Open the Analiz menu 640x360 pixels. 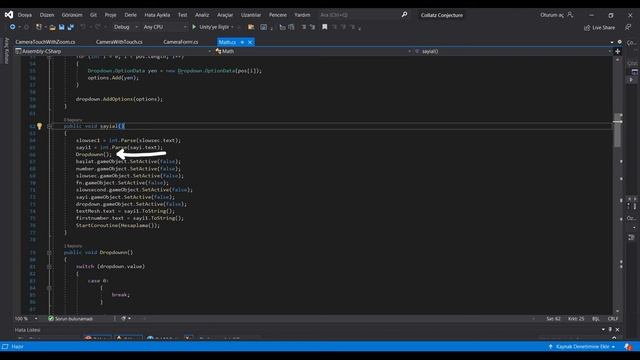[202, 15]
